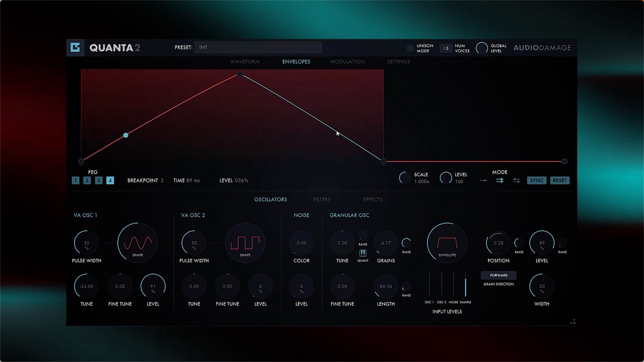This screenshot has width=644, height=362.
Task: Select the ping-pong loop mode icon
Action: 517,180
